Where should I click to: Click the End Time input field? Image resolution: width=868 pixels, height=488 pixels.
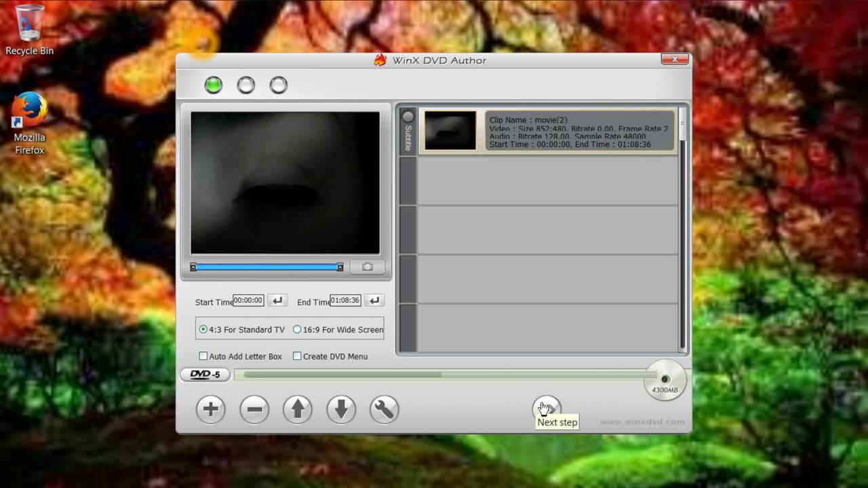click(x=346, y=300)
